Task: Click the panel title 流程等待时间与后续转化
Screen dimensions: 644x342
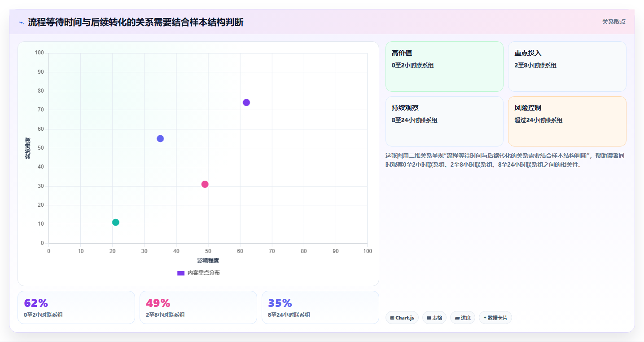Action: click(136, 22)
